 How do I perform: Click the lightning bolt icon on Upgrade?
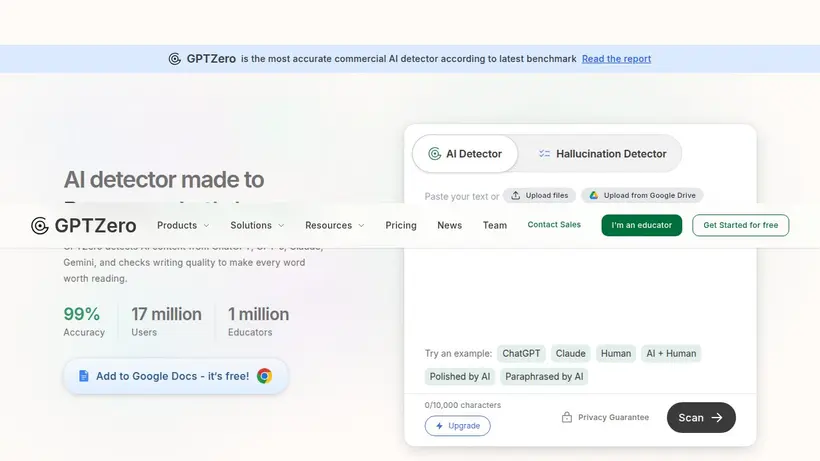click(439, 425)
